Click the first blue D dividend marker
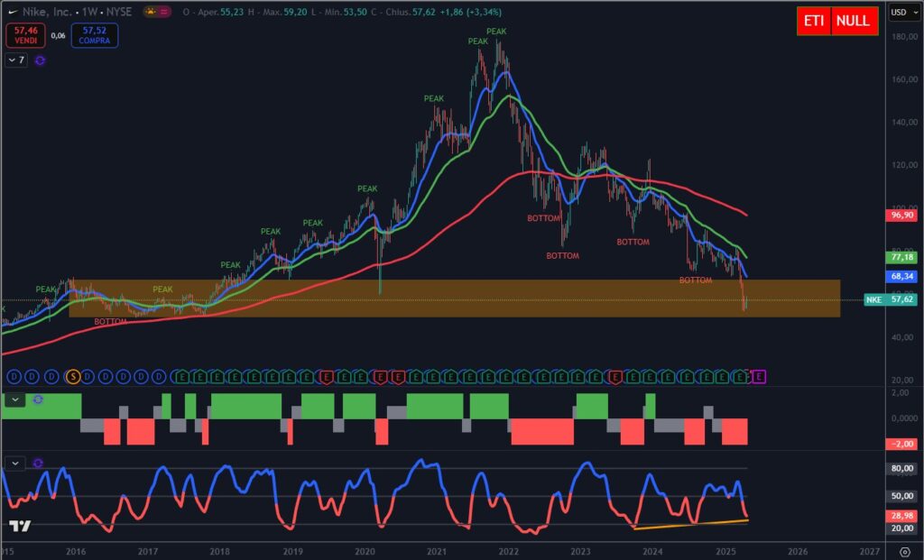This screenshot has height=560, width=924. [x=14, y=375]
